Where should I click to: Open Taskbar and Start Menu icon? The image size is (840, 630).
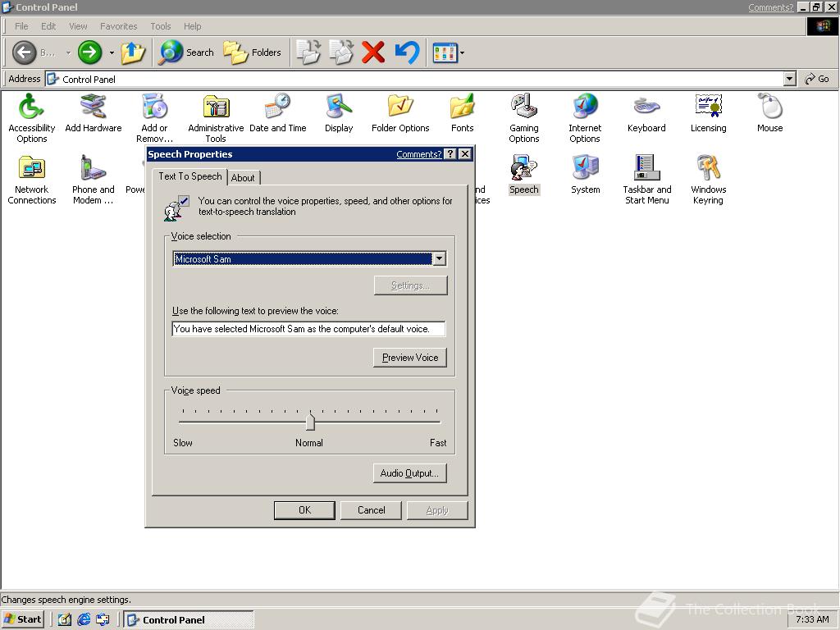646,180
